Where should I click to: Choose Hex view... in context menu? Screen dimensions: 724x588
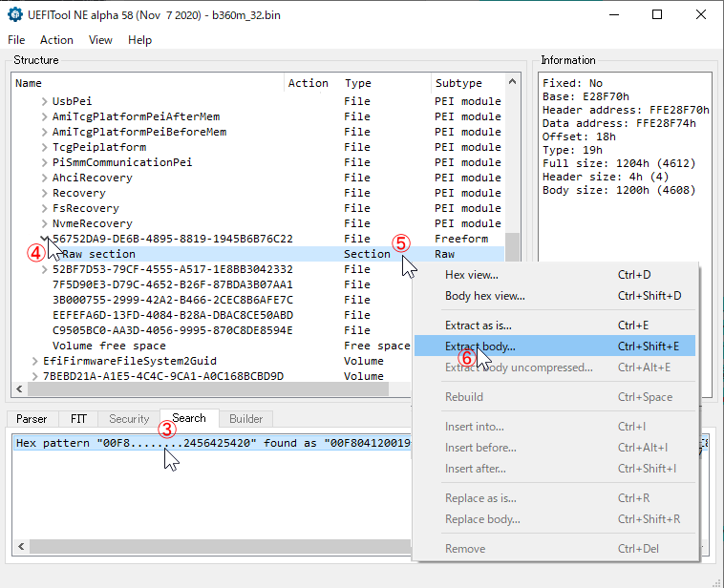point(471,275)
